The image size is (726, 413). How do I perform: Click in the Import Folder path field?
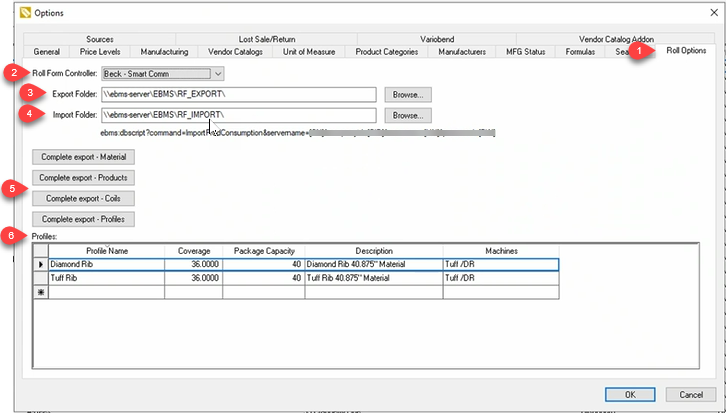click(238, 116)
